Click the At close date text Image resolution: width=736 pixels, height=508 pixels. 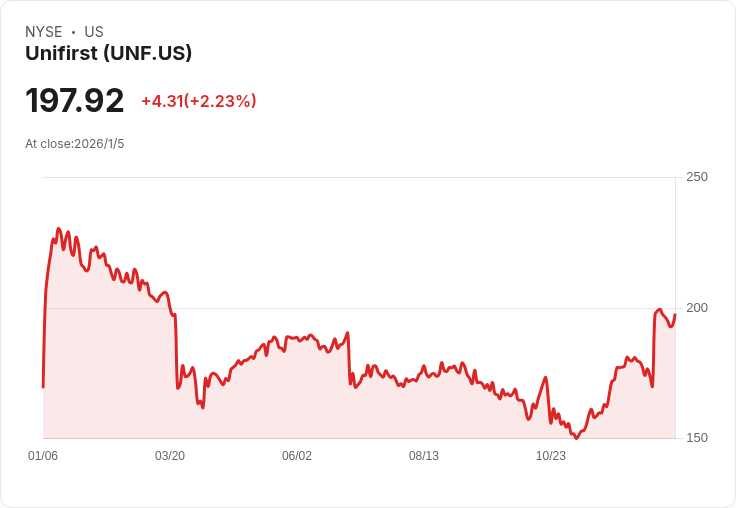pyautogui.click(x=75, y=144)
